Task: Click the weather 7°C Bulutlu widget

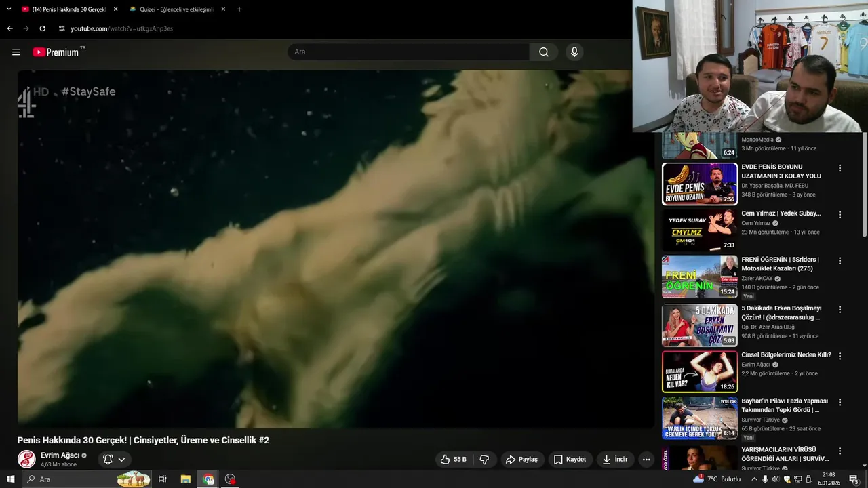Action: 717,479
